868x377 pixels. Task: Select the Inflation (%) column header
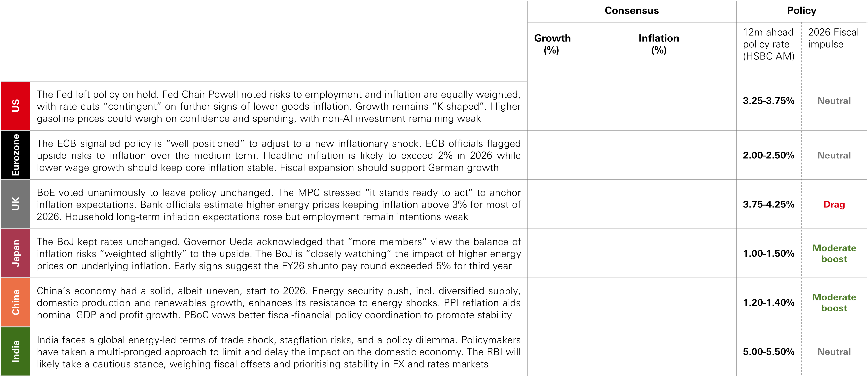pos(659,44)
